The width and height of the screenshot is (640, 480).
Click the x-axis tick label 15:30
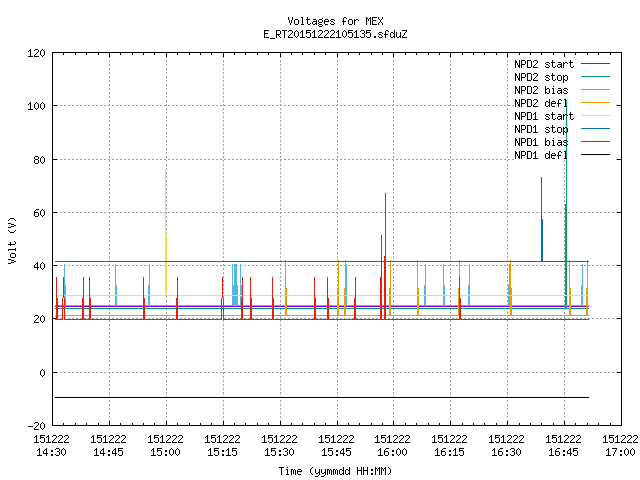(x=279, y=452)
